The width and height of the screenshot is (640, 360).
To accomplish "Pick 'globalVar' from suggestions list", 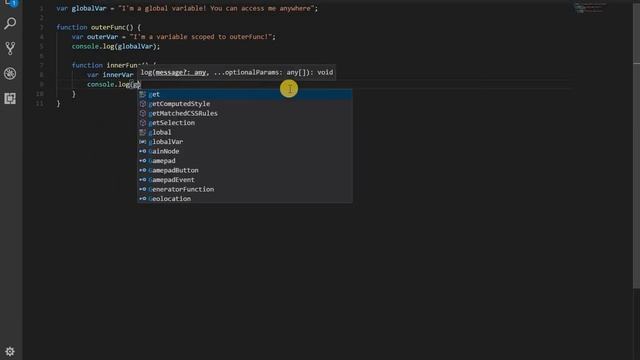I will pos(244,142).
